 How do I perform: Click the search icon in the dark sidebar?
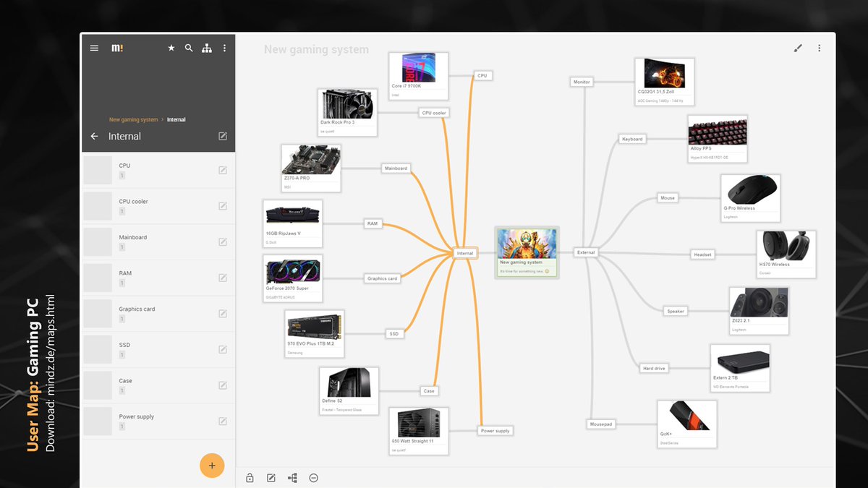point(189,48)
